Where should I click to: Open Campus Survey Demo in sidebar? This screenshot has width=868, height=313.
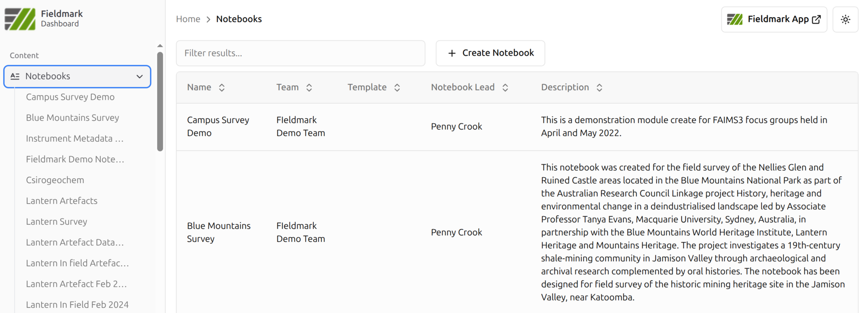[x=70, y=97]
